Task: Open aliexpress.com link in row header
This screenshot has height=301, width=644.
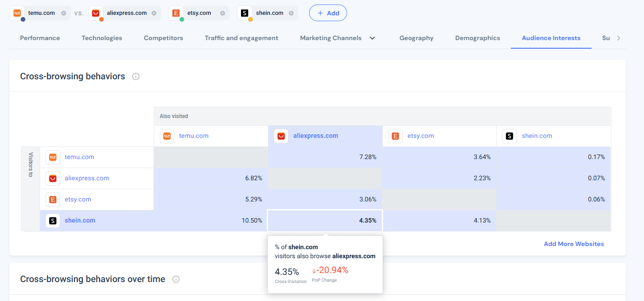Action: click(x=87, y=178)
